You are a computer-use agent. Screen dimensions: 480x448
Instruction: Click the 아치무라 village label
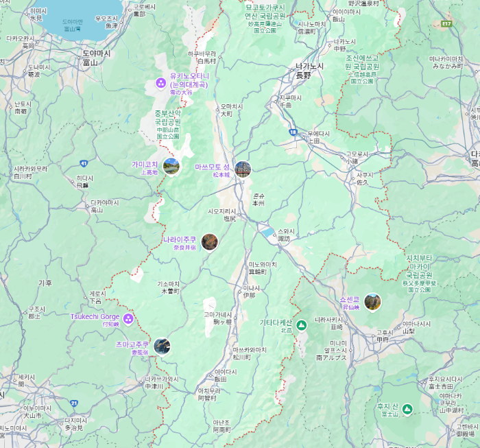(x=209, y=394)
